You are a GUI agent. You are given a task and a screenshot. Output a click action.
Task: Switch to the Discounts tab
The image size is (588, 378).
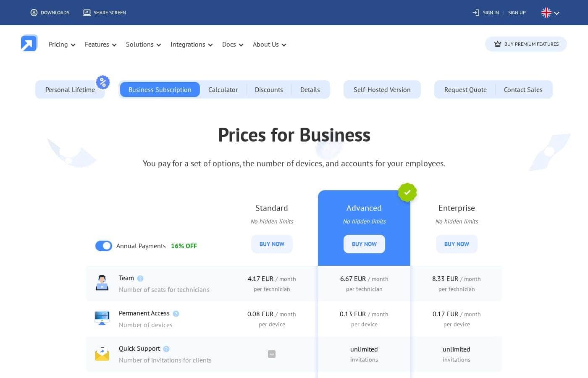[x=269, y=90]
